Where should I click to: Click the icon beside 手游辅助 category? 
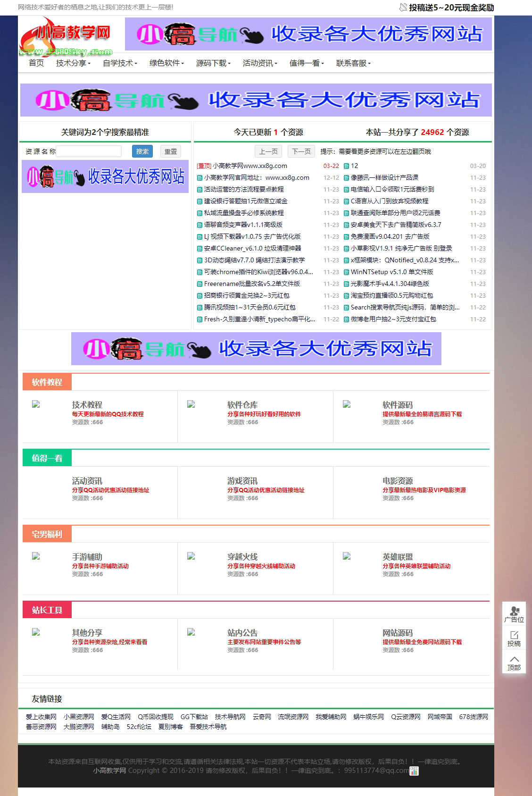click(x=36, y=556)
